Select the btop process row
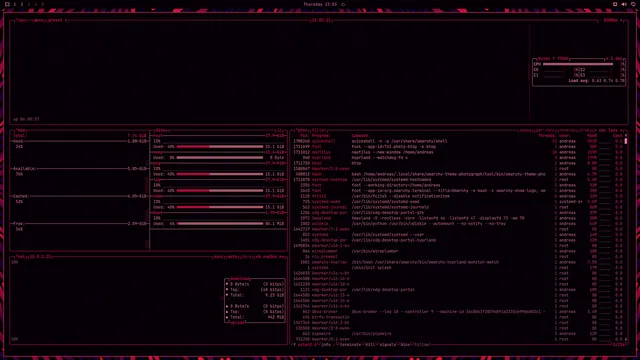Viewport: 640px width, 360px height. pyautogui.click(x=458, y=163)
